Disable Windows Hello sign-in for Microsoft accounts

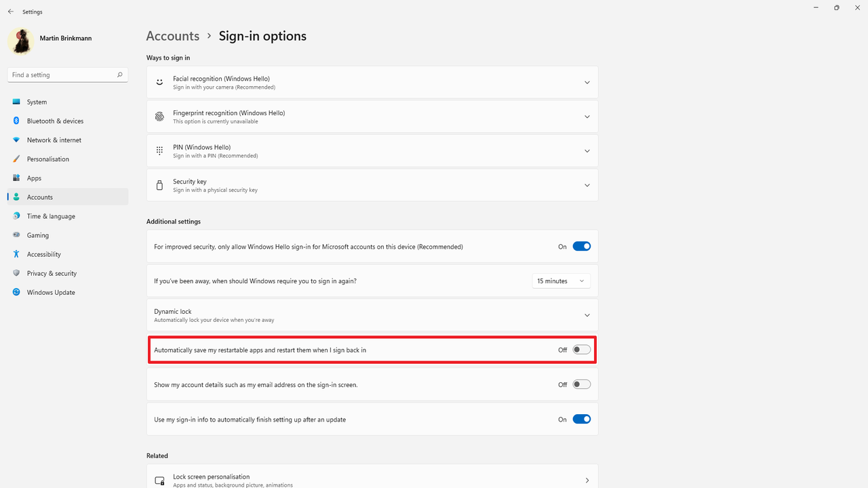coord(581,246)
